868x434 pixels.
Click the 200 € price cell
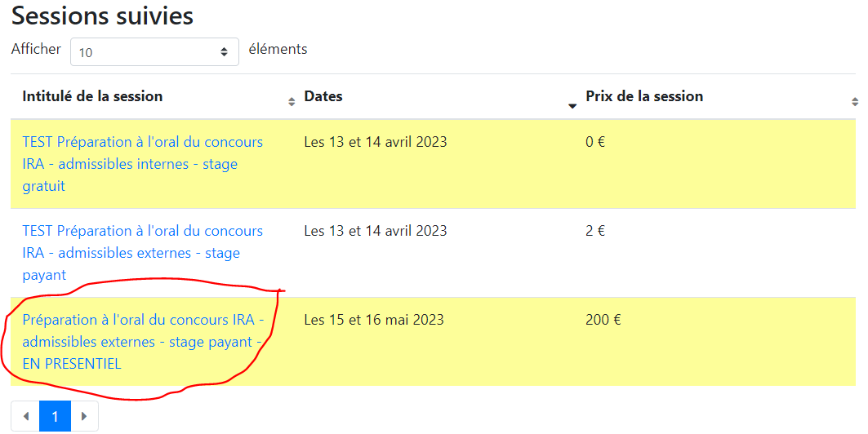[603, 320]
